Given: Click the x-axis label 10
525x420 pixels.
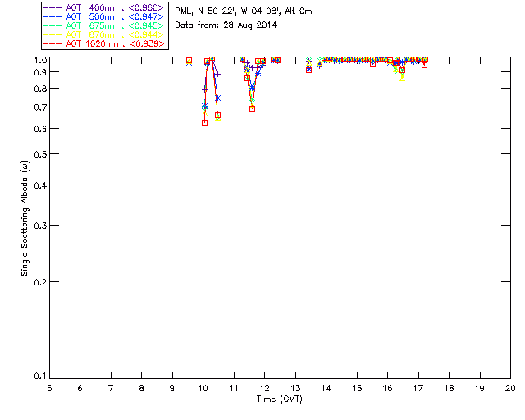Looking at the screenshot, I should 203,389.
